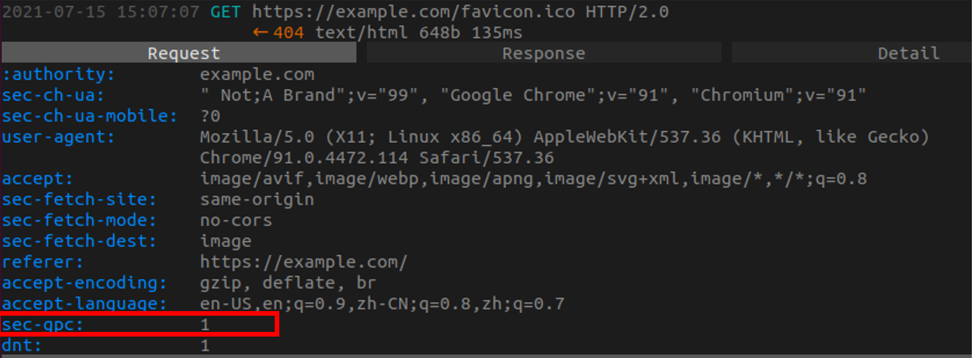This screenshot has width=980, height=358.
Task: Click the accept header value
Action: [x=533, y=178]
